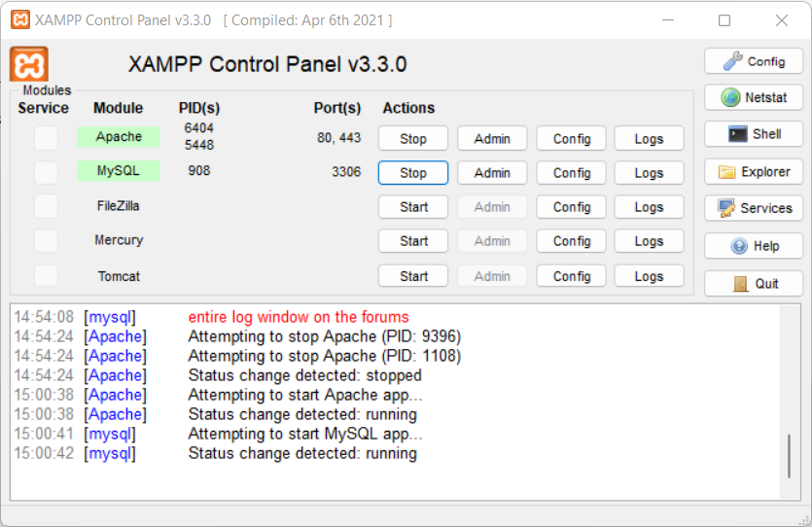
Task: Start the FileZilla module
Action: (x=413, y=207)
